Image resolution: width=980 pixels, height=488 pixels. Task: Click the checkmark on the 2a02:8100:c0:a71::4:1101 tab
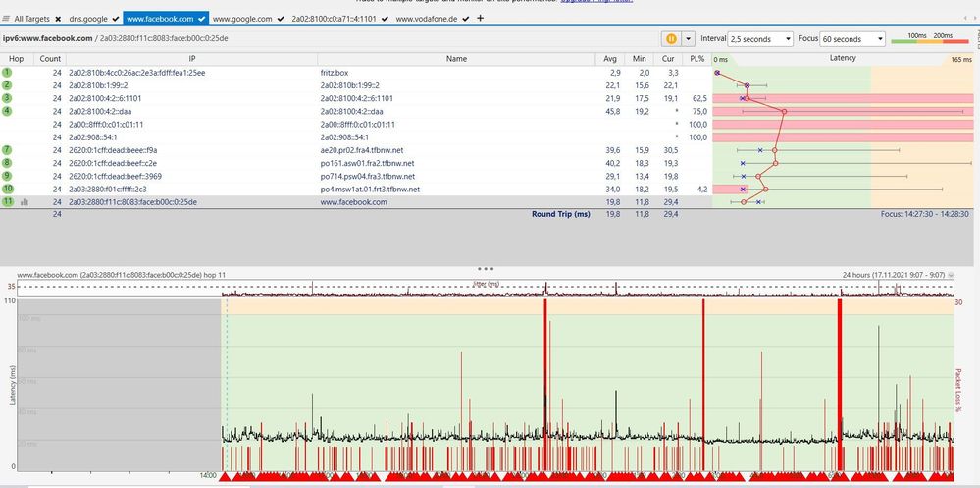(x=385, y=19)
